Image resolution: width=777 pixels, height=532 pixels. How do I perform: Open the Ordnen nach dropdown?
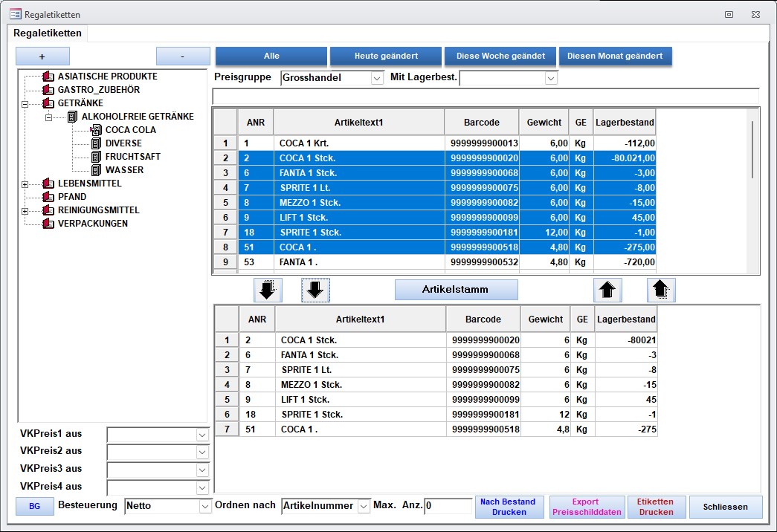364,506
